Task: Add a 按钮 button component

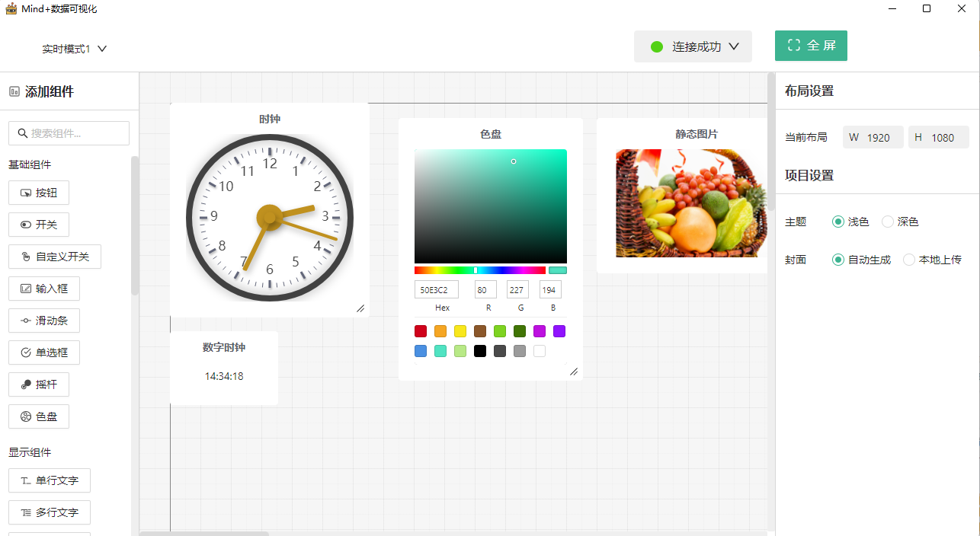Action: coord(39,193)
